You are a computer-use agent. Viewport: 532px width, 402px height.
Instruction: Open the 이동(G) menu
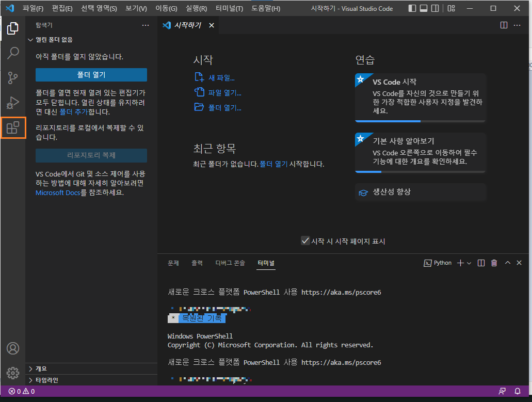tap(166, 8)
